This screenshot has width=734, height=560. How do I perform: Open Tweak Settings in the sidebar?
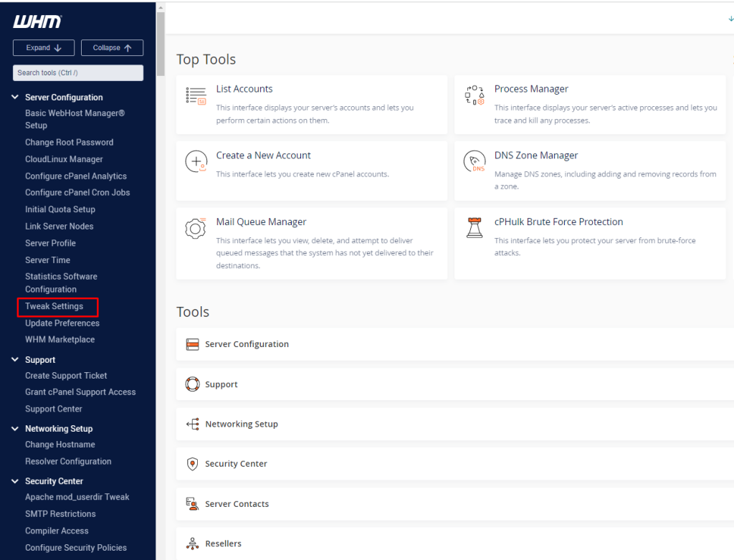(54, 306)
